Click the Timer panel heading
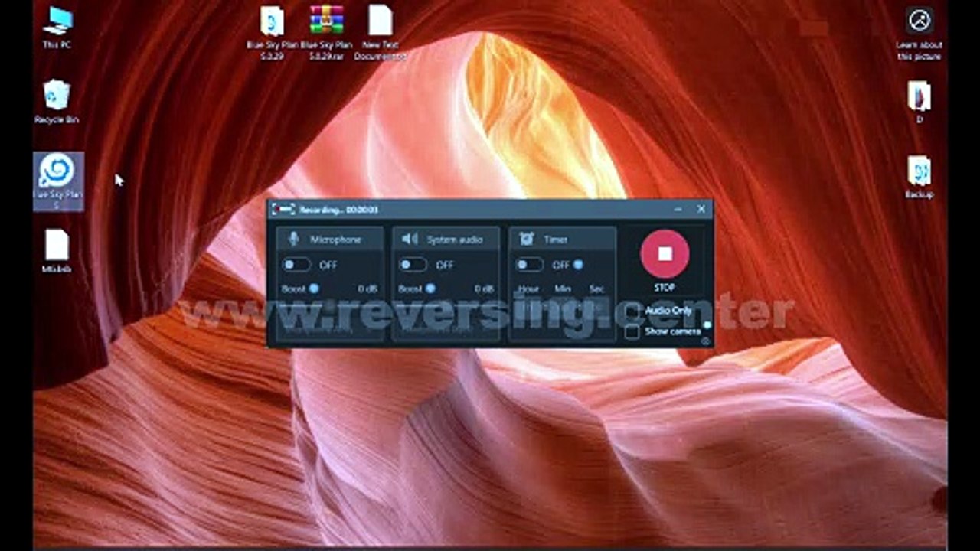This screenshot has width=980, height=551. point(555,240)
